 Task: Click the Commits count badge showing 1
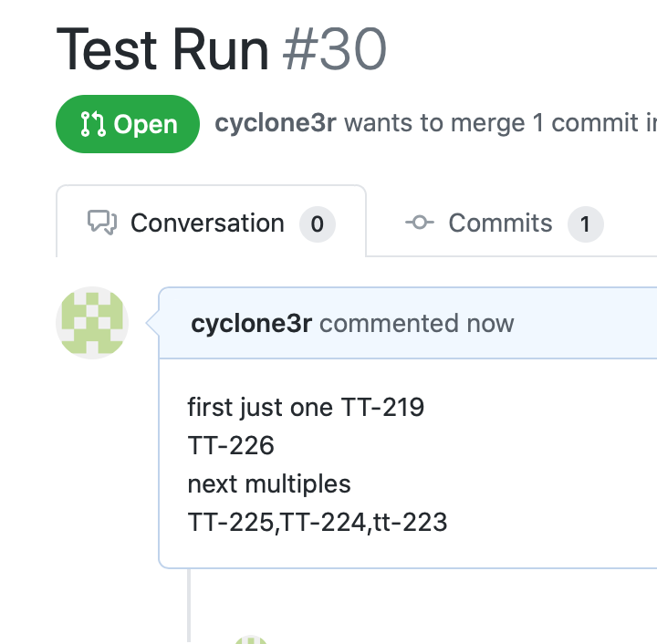585,223
